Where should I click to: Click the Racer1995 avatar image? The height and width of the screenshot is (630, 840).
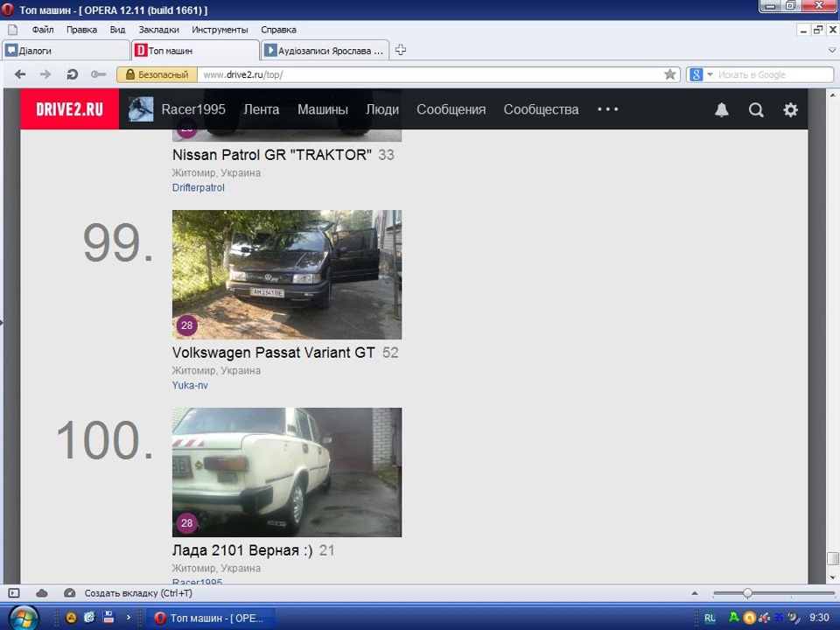pos(141,109)
